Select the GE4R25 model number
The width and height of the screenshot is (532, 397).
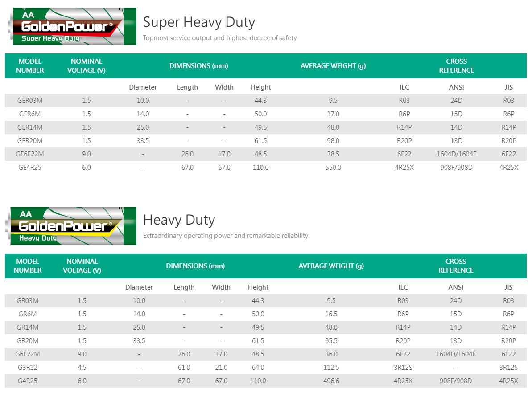point(30,168)
